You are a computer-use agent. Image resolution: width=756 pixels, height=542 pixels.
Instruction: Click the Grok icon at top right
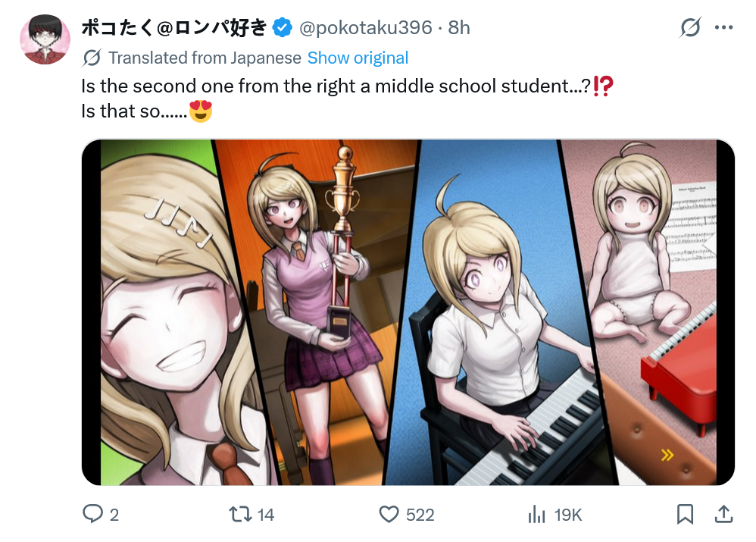point(690,27)
